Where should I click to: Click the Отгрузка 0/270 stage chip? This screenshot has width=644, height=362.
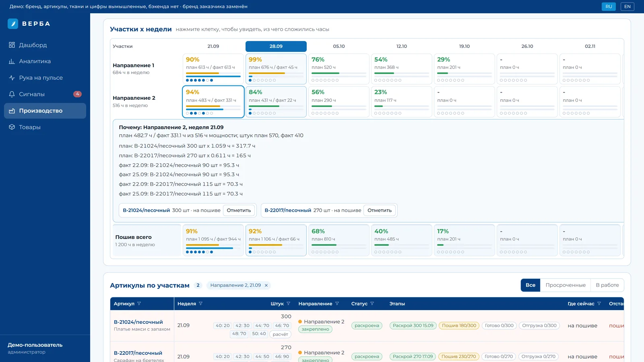[539, 357]
